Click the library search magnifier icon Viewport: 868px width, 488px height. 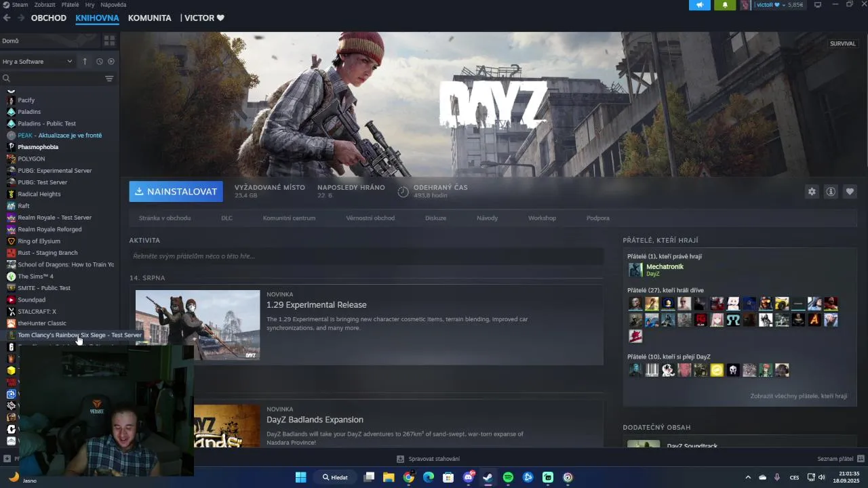[6, 79]
